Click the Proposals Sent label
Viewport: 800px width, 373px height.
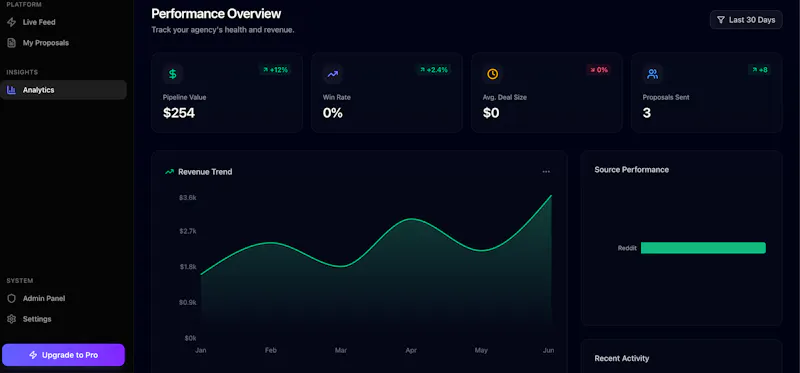point(666,97)
